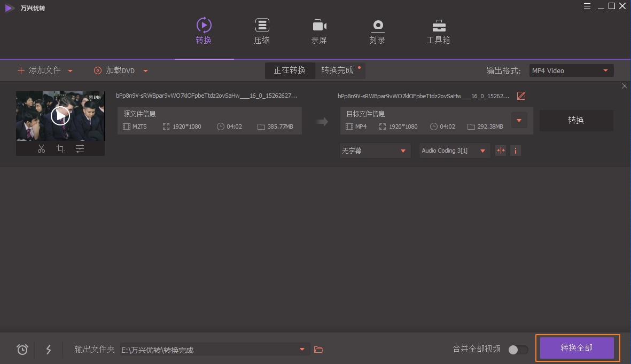Image resolution: width=631 pixels, height=364 pixels.
Task: Add an audio track using the merge icon
Action: tap(501, 151)
